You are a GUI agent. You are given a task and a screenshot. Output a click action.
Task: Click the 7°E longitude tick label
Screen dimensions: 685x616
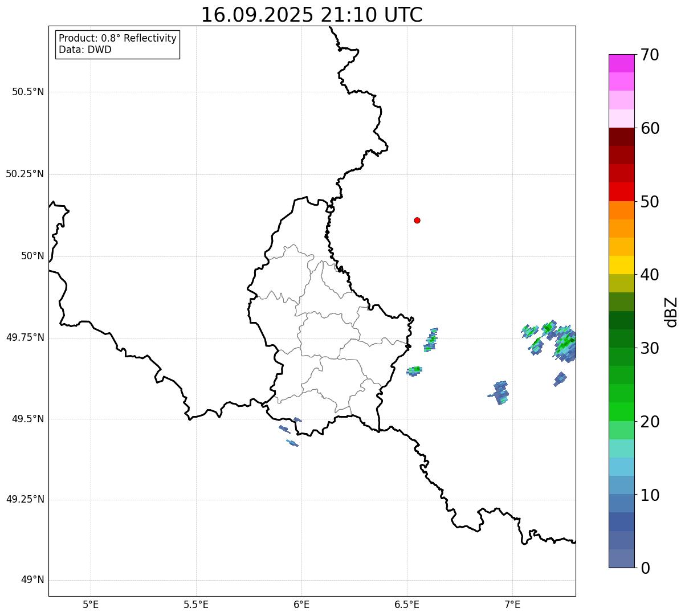512,605
